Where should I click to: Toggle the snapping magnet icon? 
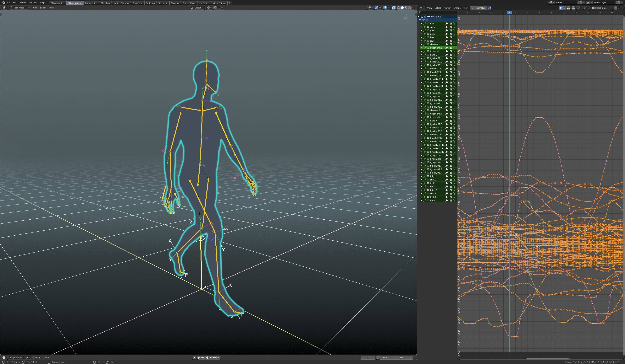215,8
